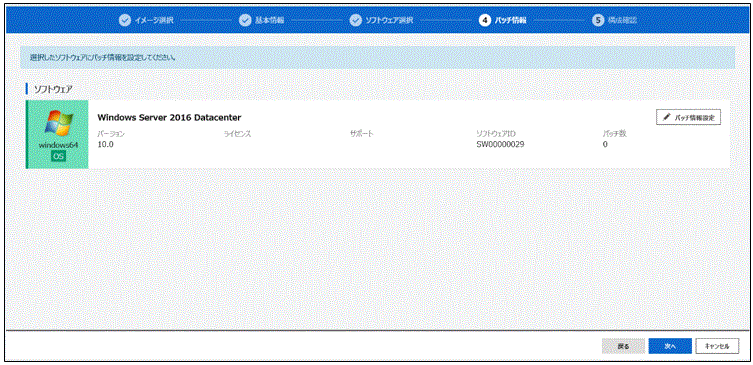Open the 構成確認 step label
The width and height of the screenshot is (753, 365).
coord(623,20)
